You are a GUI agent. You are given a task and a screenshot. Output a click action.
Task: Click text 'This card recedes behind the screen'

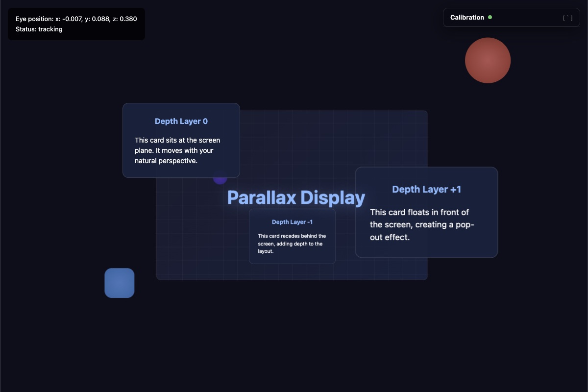coord(292,240)
